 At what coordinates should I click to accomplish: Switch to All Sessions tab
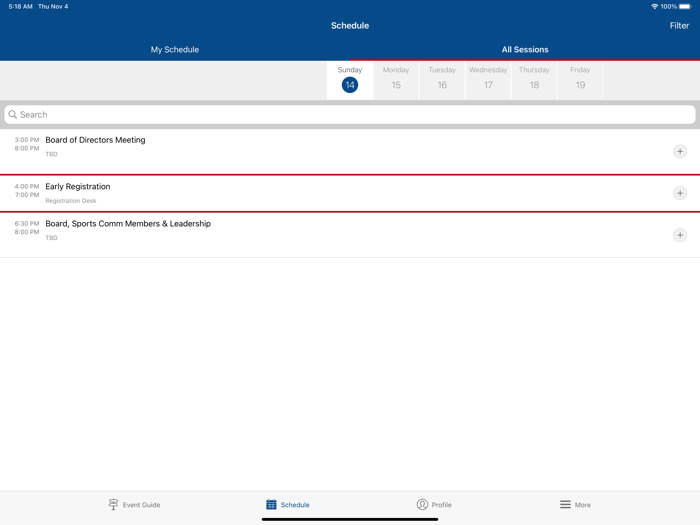point(525,49)
